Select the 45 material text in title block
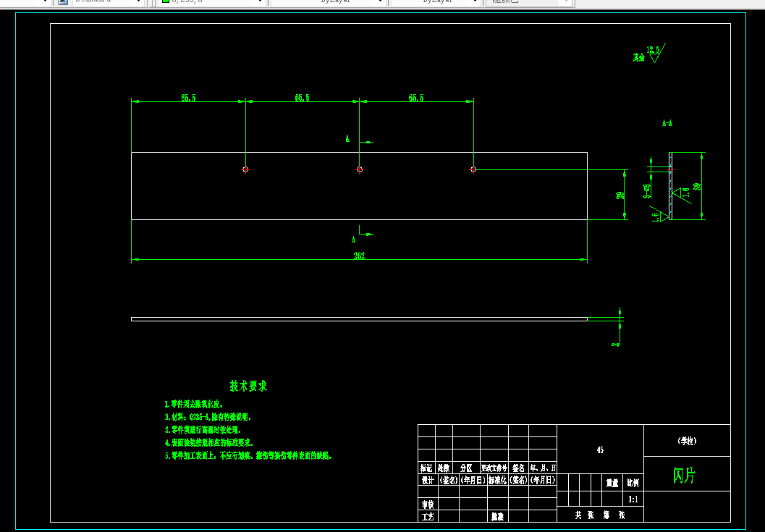 (600, 450)
